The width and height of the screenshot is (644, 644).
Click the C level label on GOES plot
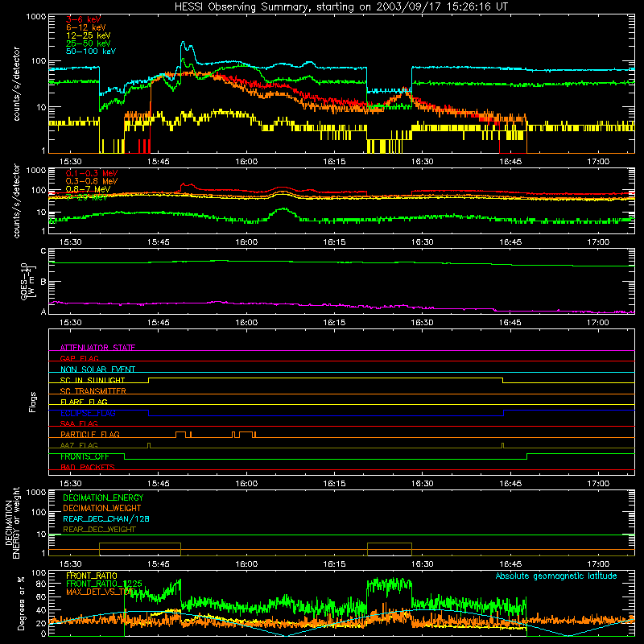pyautogui.click(x=43, y=251)
